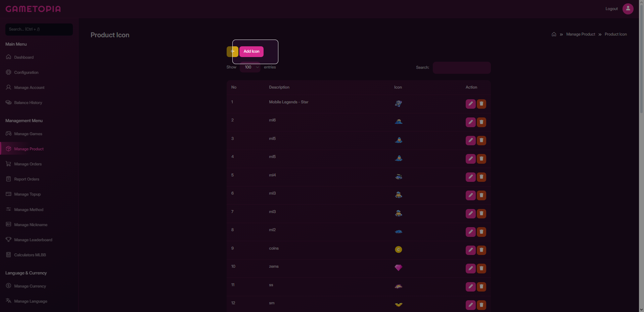
Task: Click the yellow back arrow button
Action: pos(232,52)
